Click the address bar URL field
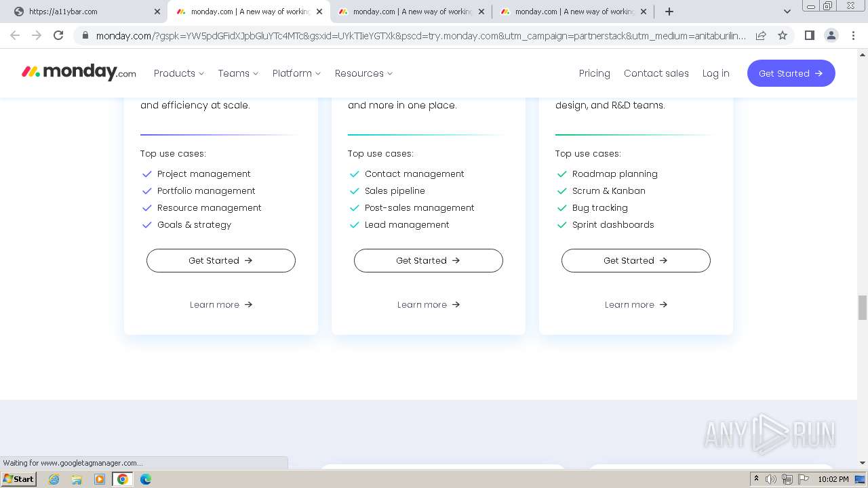Screen dimensions: 868x488 tap(420, 36)
